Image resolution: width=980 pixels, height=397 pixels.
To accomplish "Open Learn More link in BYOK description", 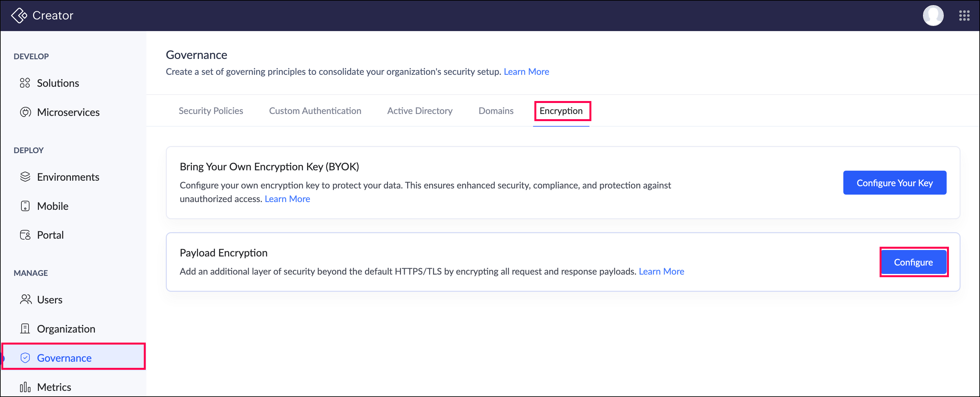I will 287,199.
